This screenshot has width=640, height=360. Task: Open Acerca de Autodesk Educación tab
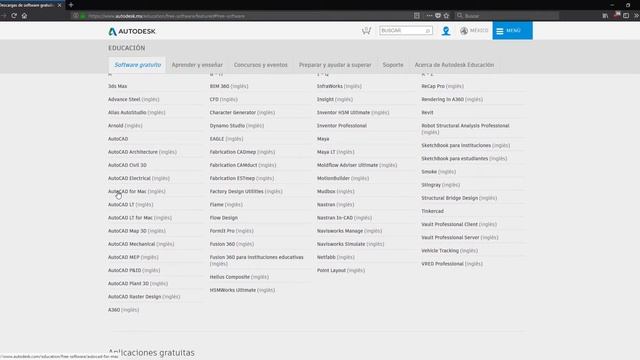(x=454, y=65)
